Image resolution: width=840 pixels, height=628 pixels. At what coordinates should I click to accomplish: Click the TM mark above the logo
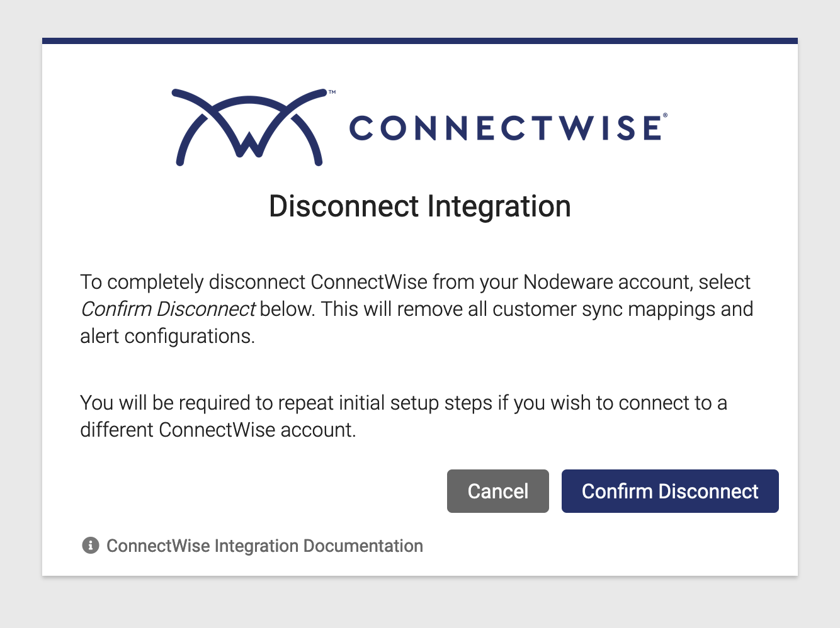pyautogui.click(x=332, y=92)
